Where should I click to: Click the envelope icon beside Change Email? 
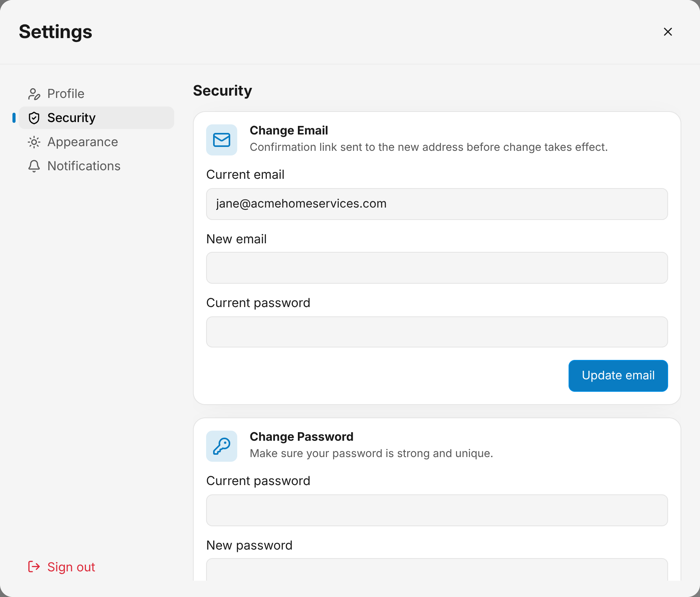[222, 140]
